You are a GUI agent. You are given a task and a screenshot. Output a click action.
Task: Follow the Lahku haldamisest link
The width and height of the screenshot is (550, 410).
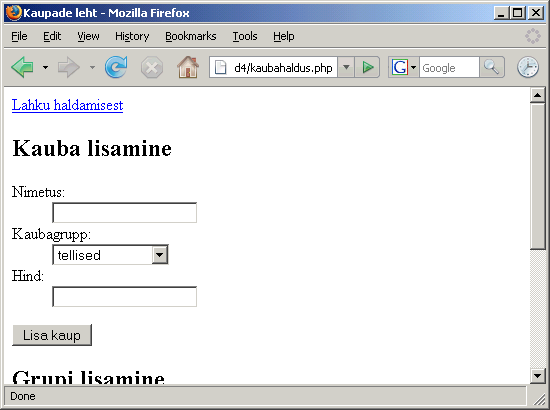67,105
